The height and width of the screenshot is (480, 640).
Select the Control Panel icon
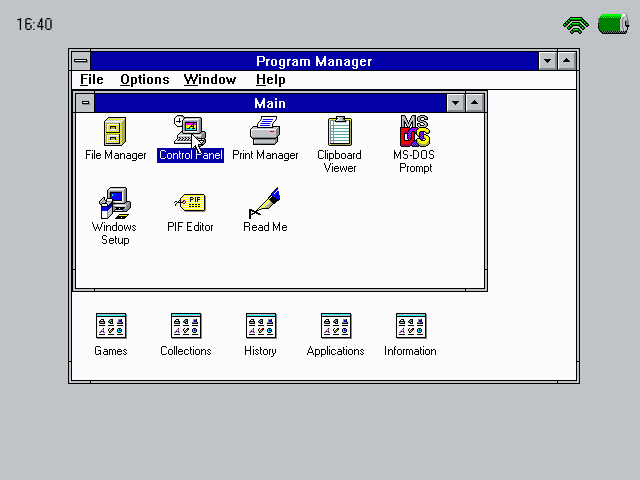click(x=189, y=131)
